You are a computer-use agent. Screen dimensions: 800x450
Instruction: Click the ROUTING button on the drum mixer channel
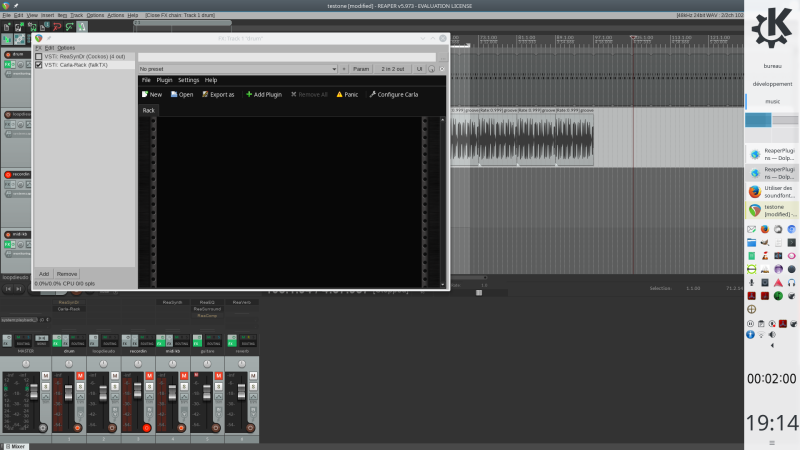78,341
